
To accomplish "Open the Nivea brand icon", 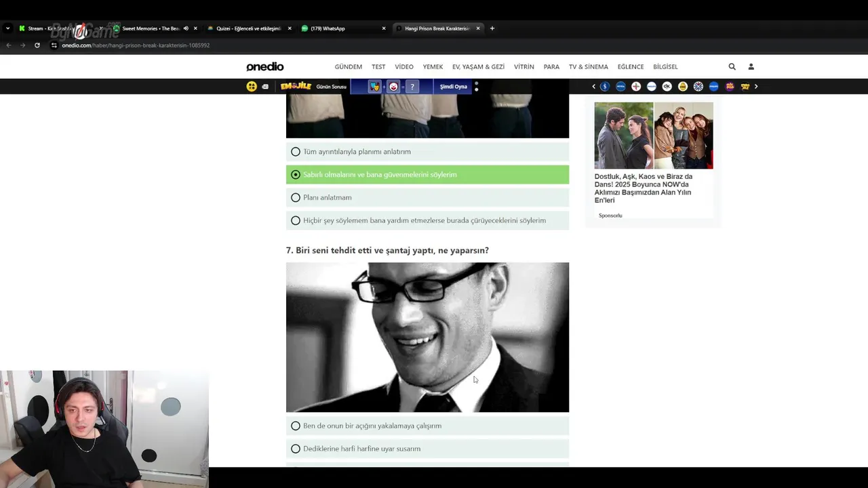I will pos(620,87).
